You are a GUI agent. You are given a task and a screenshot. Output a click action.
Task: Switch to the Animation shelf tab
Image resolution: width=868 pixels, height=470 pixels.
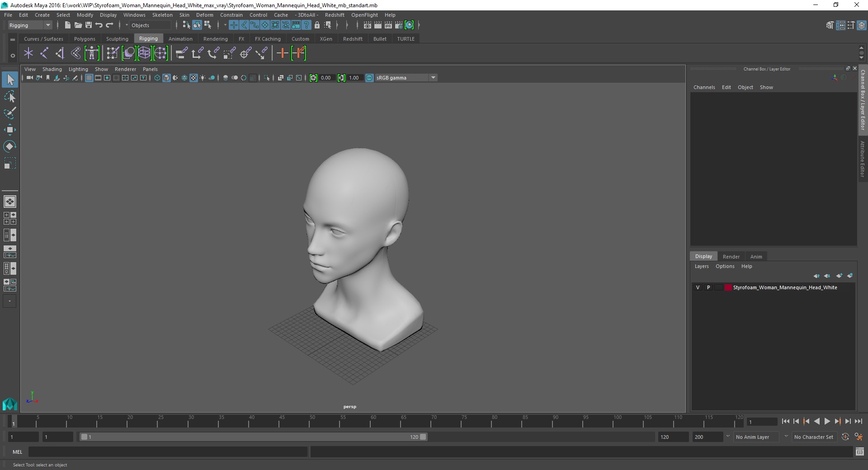[x=180, y=39]
